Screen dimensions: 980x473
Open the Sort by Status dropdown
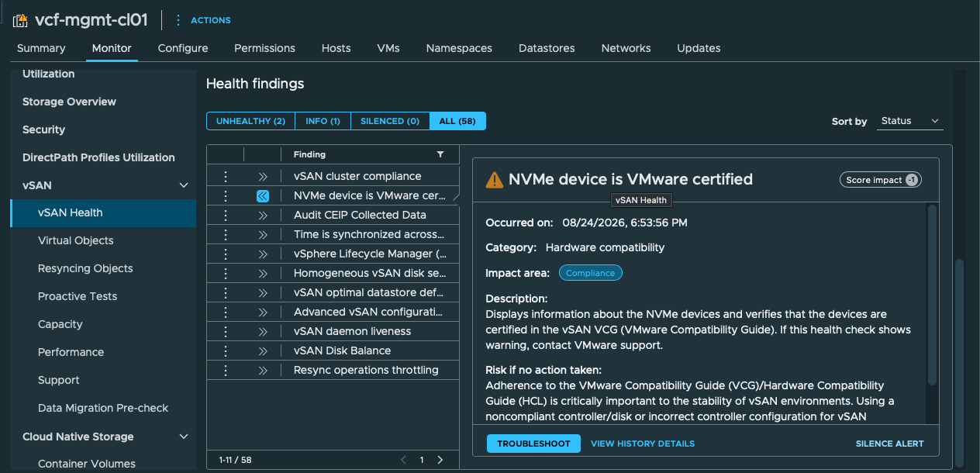point(909,121)
